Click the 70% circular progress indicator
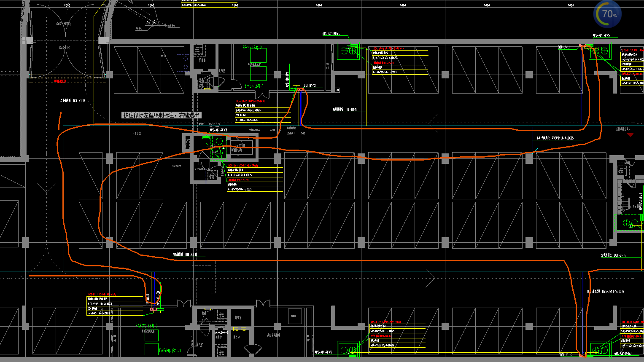The width and height of the screenshot is (644, 362). click(x=608, y=14)
